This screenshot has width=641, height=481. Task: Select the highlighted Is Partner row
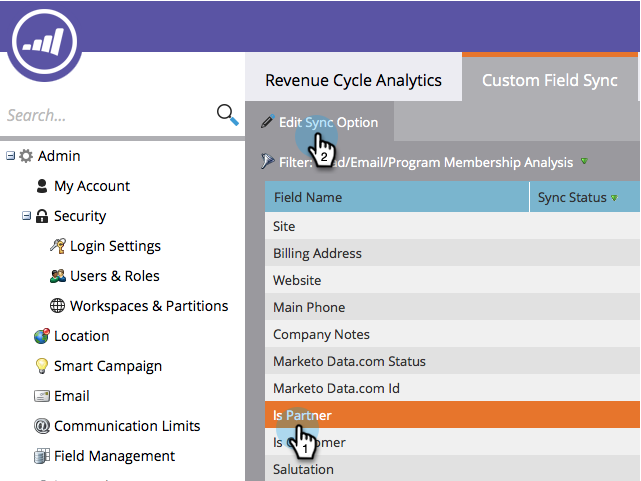[452, 415]
